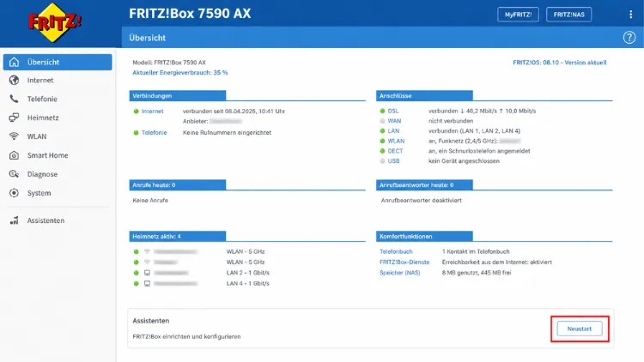Click the Komfortfunktionen section header
This screenshot has height=362, width=644.
pyautogui.click(x=424, y=237)
